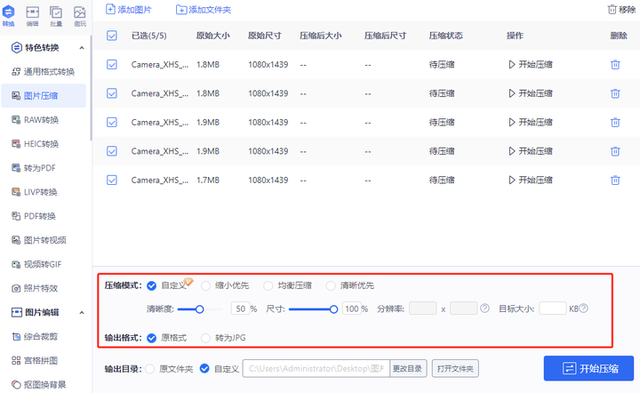Click the LIVP转换 sidebar icon

16,192
